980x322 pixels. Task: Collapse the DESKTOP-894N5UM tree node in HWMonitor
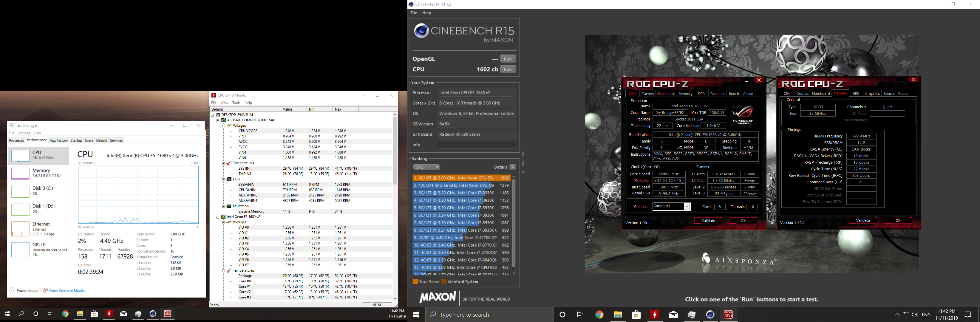[212, 115]
